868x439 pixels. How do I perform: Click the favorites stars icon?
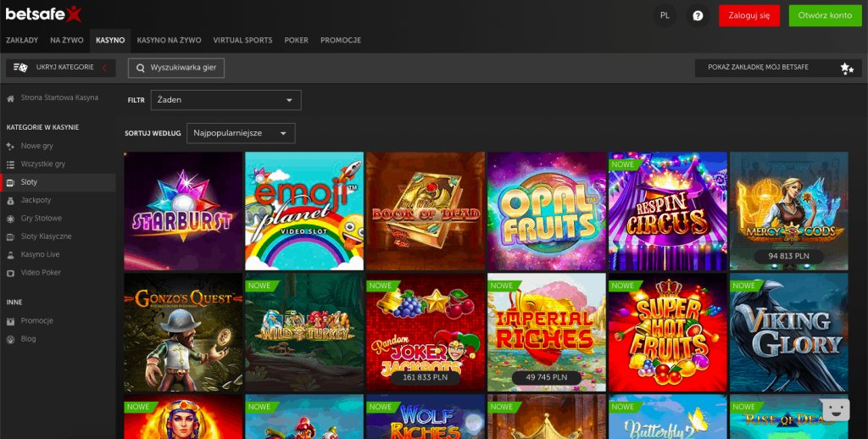pos(847,68)
